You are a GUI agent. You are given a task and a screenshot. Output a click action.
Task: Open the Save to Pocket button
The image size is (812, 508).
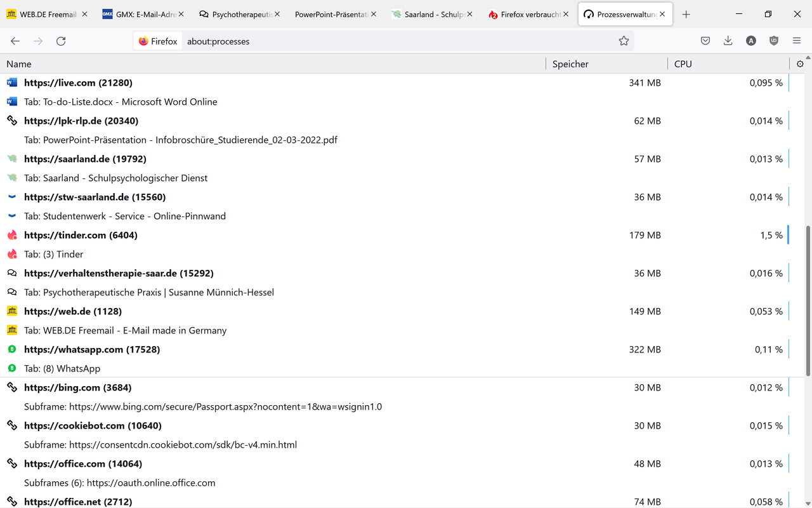click(x=705, y=41)
